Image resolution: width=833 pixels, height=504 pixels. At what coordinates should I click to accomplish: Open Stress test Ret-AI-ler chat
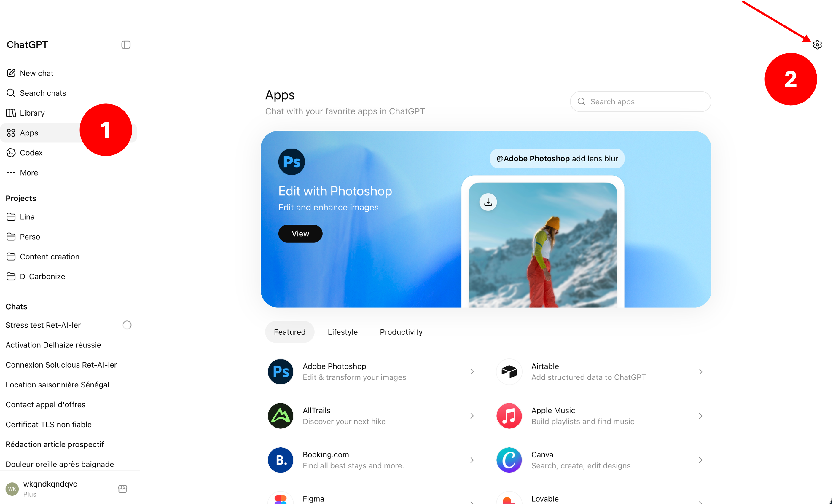pos(69,325)
